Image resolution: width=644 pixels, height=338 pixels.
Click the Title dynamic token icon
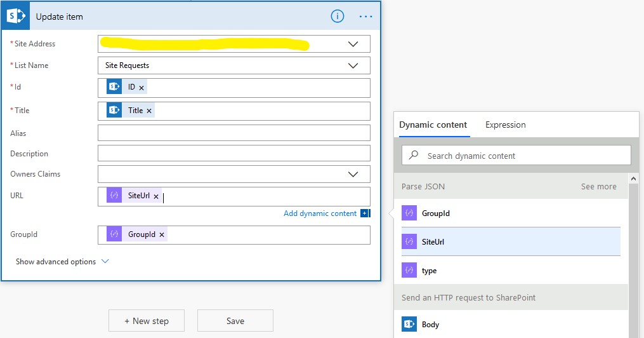114,110
